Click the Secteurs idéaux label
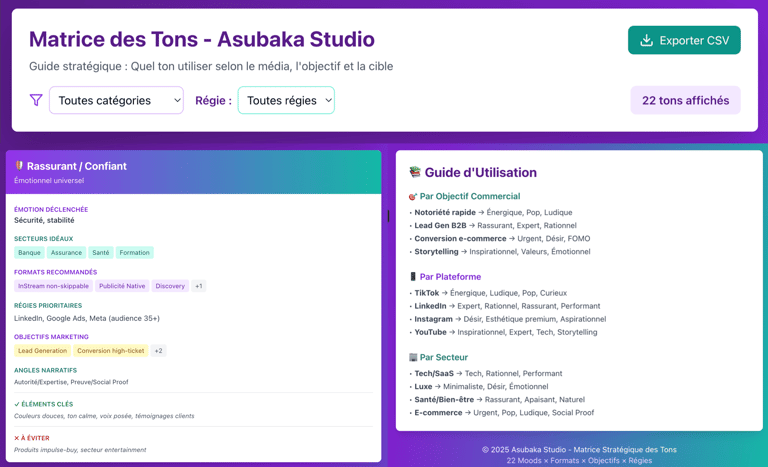Screen dimensions: 768x467 44,239
